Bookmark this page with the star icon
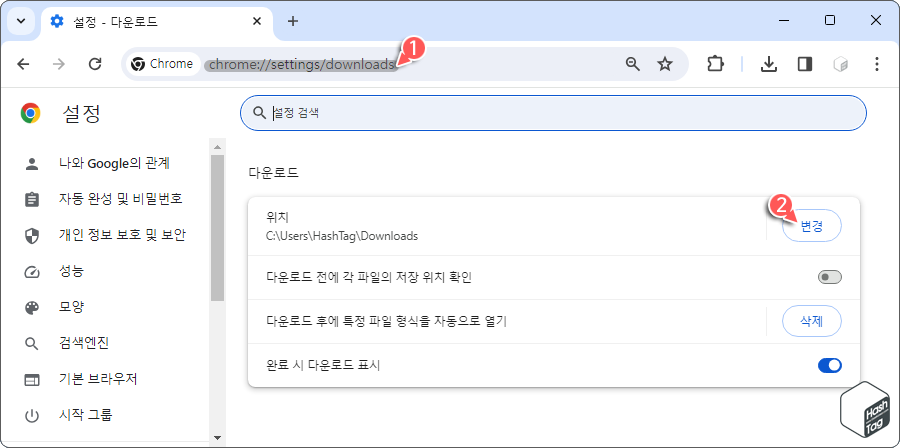This screenshot has height=448, width=900. 665,64
